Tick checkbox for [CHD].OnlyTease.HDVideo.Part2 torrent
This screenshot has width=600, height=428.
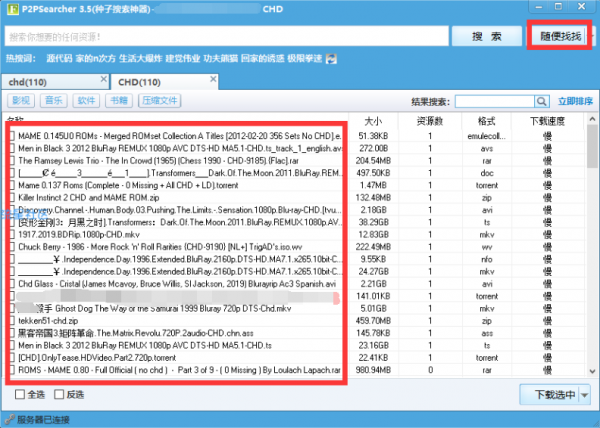[x=12, y=358]
